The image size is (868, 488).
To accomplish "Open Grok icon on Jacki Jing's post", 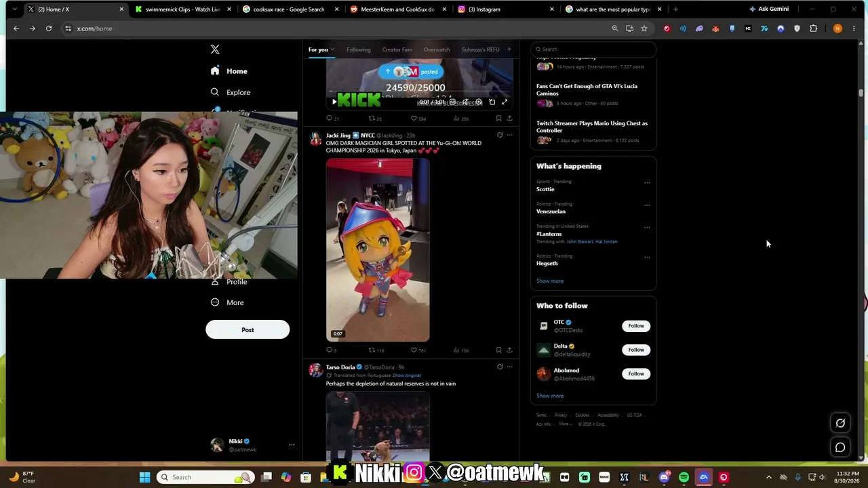I will 500,135.
